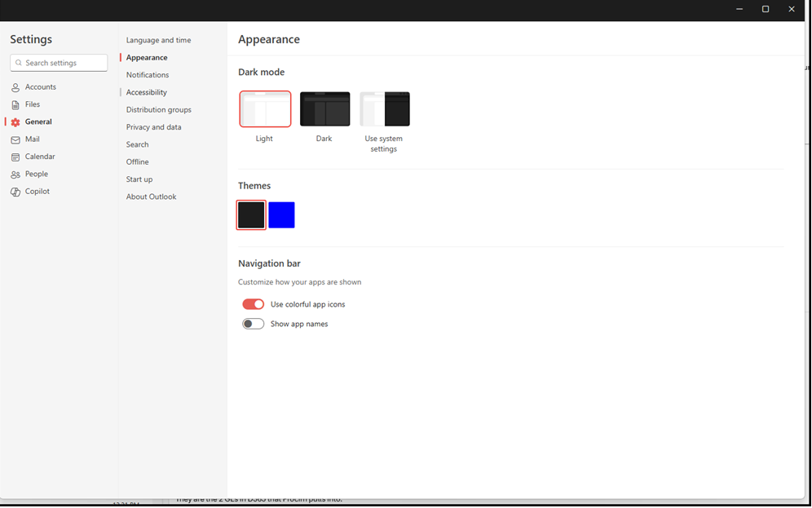Open Privacy and data settings
The width and height of the screenshot is (812, 508).
[x=154, y=127]
